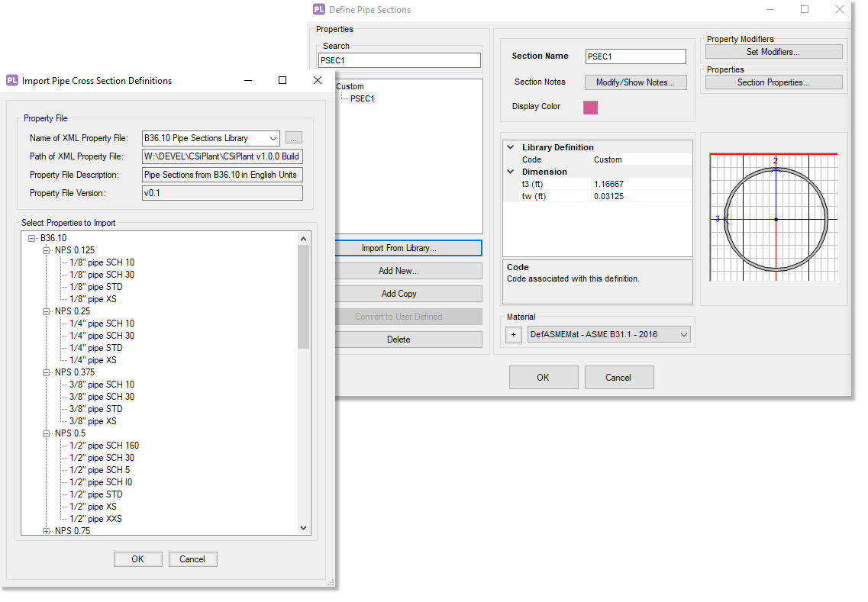This screenshot has width=868, height=602.
Task: Open the DefASMEMat material dropdown
Action: coord(683,334)
